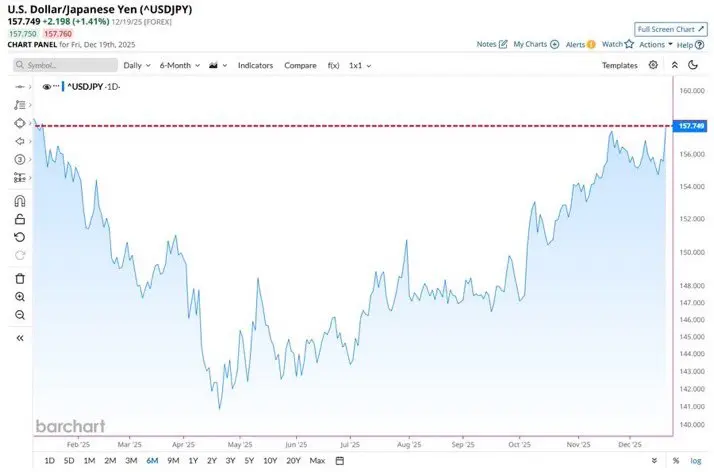Open chart settings gear icon
The width and height of the screenshot is (714, 472).
click(x=653, y=65)
